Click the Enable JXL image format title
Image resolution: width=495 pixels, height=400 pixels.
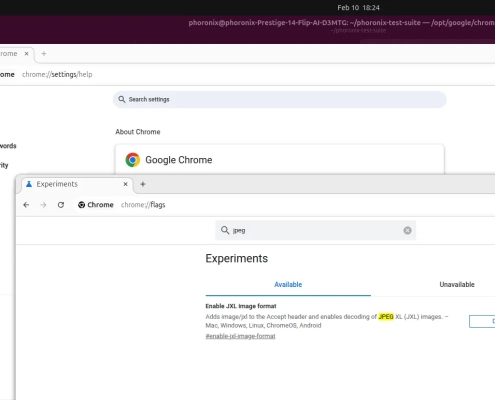241,306
